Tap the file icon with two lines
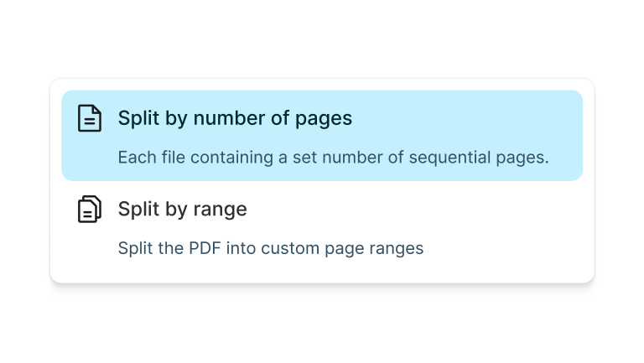This screenshot has height=363, width=644. coord(89,118)
